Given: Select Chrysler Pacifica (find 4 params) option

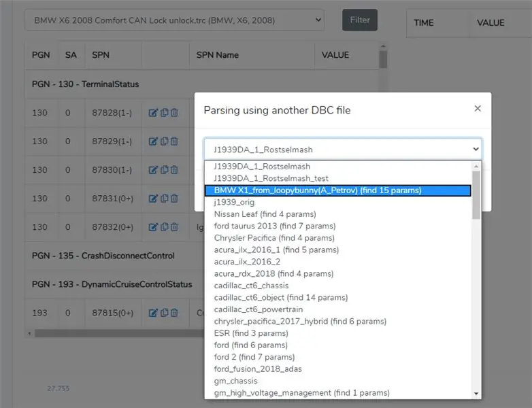Looking at the screenshot, I should [x=337, y=238].
